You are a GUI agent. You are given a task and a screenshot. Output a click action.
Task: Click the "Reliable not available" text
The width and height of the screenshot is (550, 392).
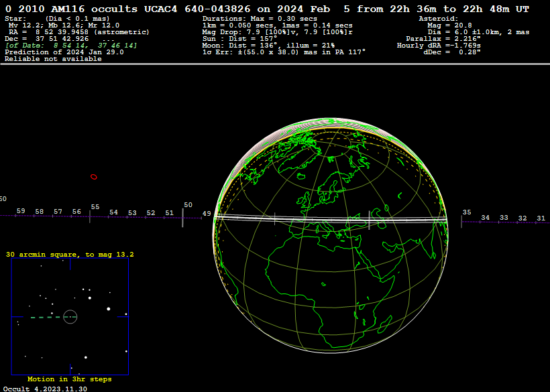53,59
